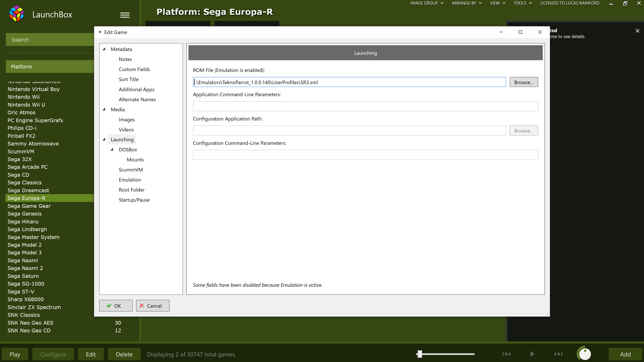Open the Root Folder section
This screenshot has height=362, width=644.
tap(132, 190)
